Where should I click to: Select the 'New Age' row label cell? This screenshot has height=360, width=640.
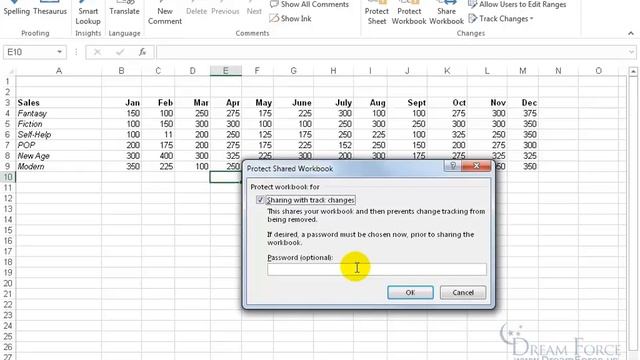(58, 156)
